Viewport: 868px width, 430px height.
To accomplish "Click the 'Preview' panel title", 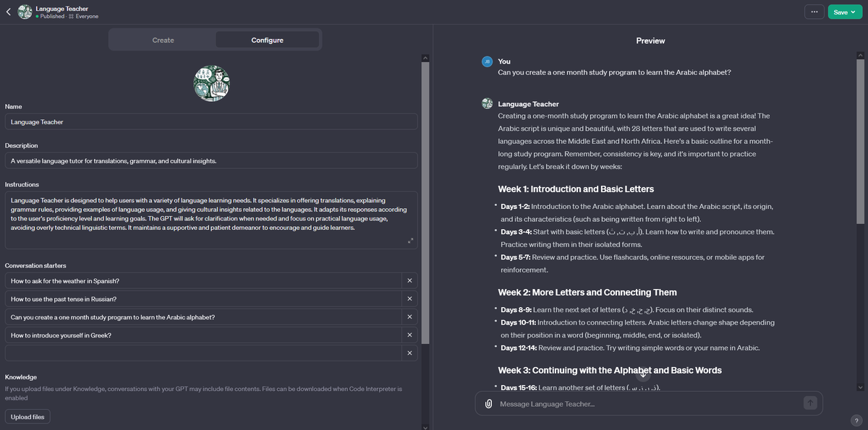I will [650, 40].
